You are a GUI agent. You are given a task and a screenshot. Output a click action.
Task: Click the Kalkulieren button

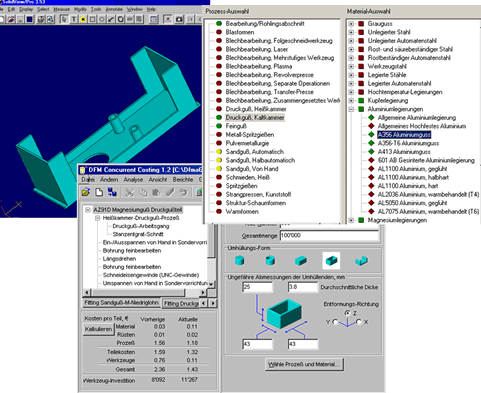[98, 329]
